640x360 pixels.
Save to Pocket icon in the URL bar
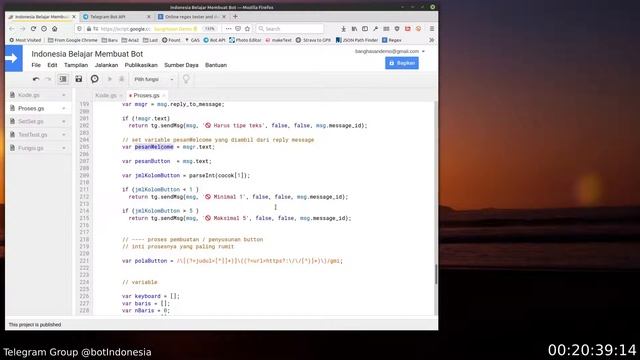point(238,29)
